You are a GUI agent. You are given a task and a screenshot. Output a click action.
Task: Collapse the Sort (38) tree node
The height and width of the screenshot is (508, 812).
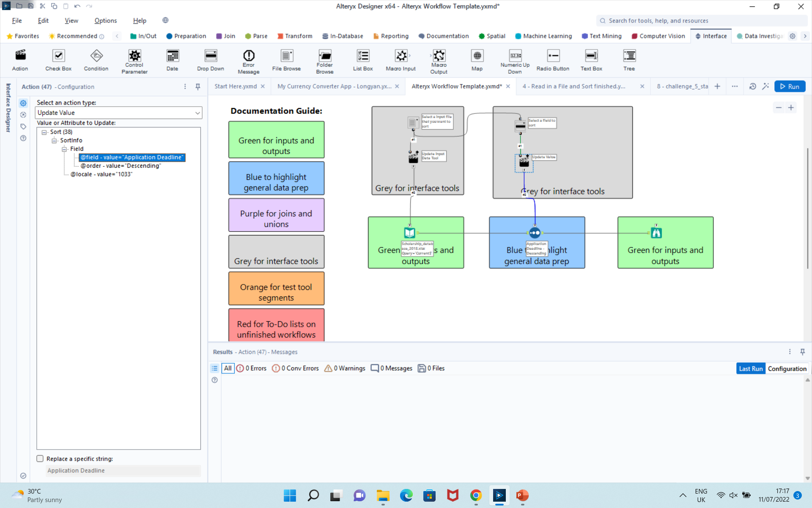click(x=44, y=132)
